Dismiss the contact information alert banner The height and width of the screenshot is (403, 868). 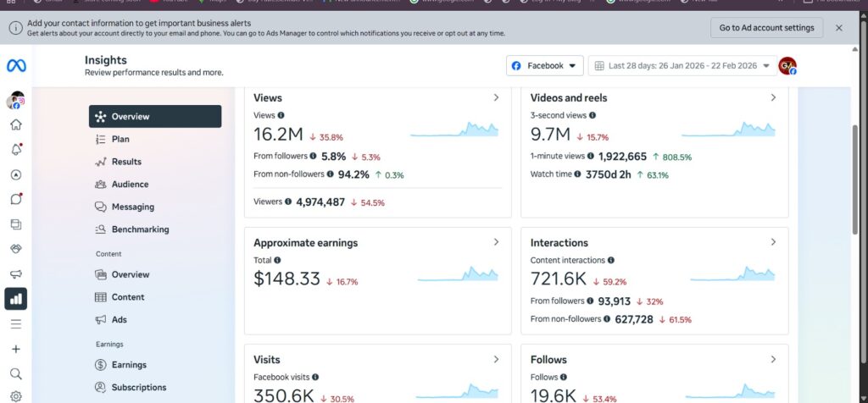click(x=839, y=28)
